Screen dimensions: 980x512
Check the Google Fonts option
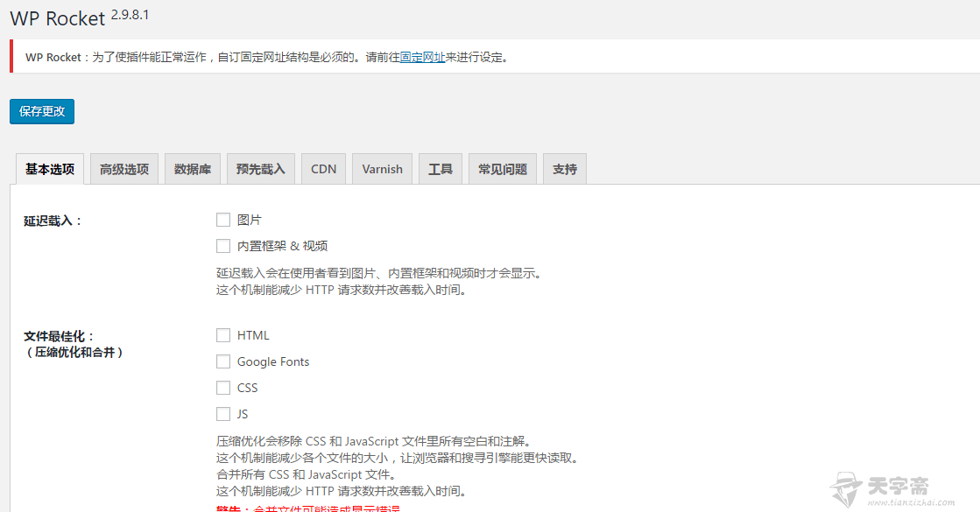(223, 361)
